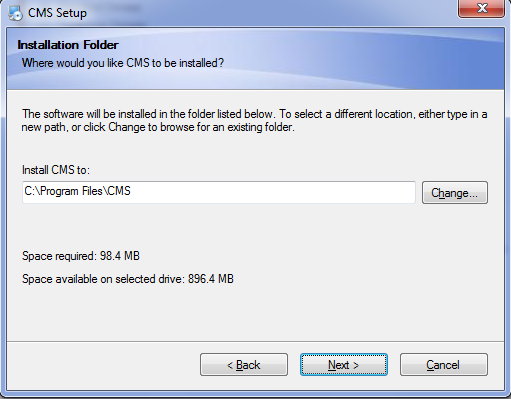Cancel the CMS installation
The width and height of the screenshot is (511, 399).
pos(444,365)
